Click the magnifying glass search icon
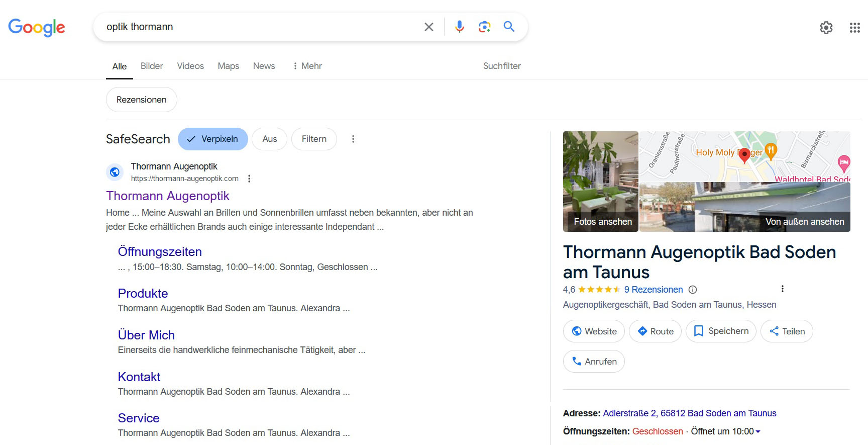The image size is (868, 445). pyautogui.click(x=509, y=27)
